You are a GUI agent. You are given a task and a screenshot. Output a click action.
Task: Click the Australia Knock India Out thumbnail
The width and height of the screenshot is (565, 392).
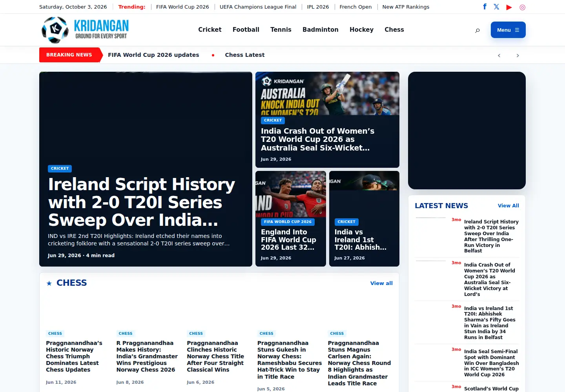click(327, 93)
